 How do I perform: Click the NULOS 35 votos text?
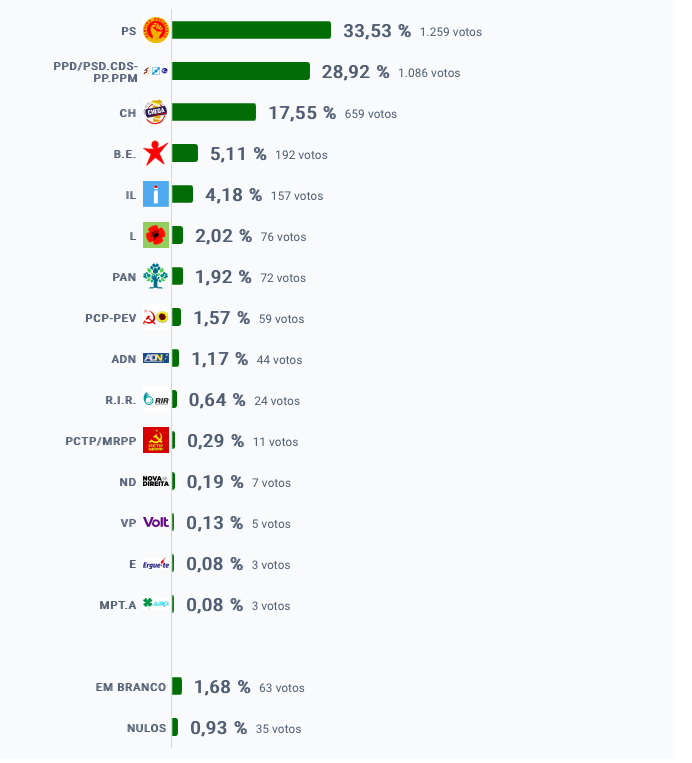click(x=278, y=729)
